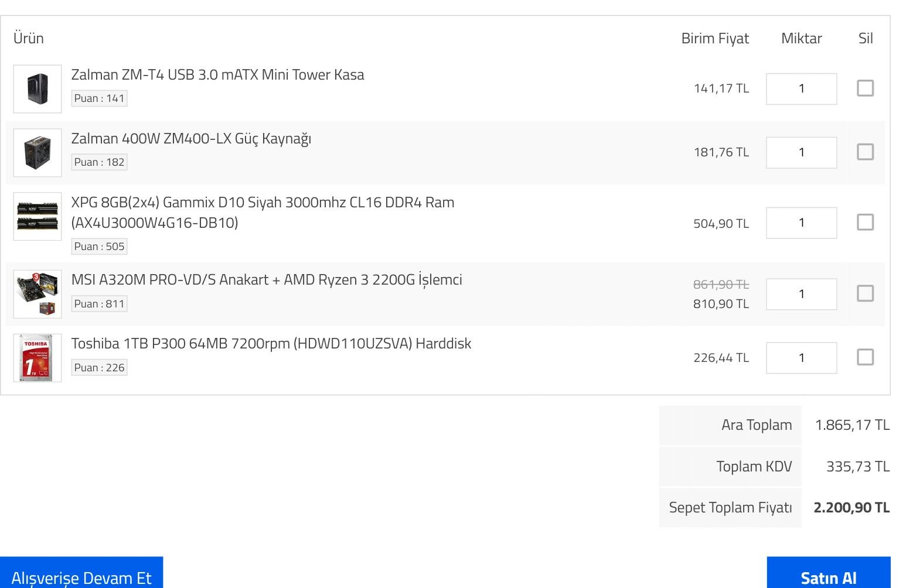Click the 181,76 TL unit price
Viewport: 906px width, 588px height.
[721, 152]
